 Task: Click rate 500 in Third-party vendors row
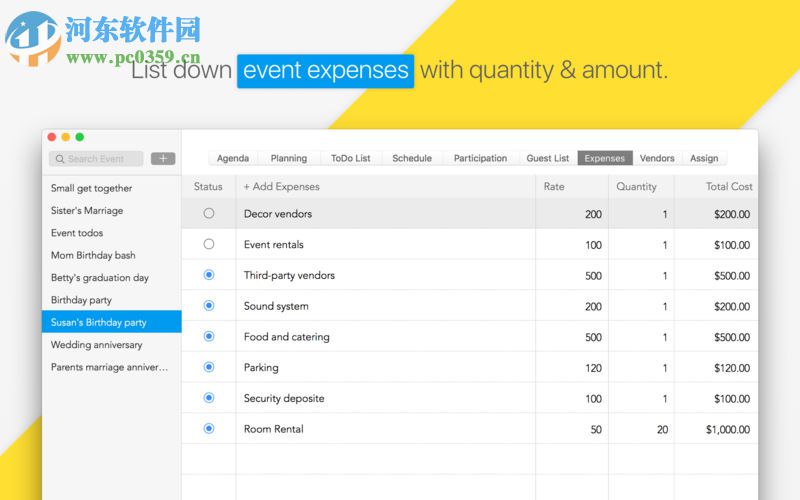(x=593, y=276)
